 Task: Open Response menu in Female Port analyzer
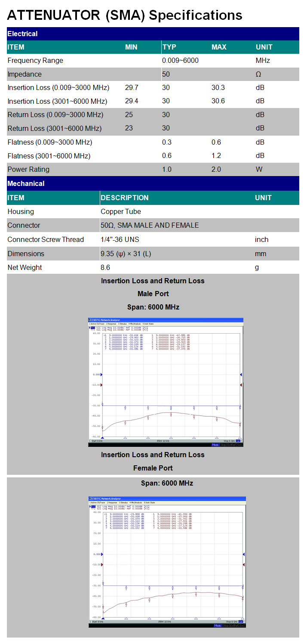pos(113,502)
